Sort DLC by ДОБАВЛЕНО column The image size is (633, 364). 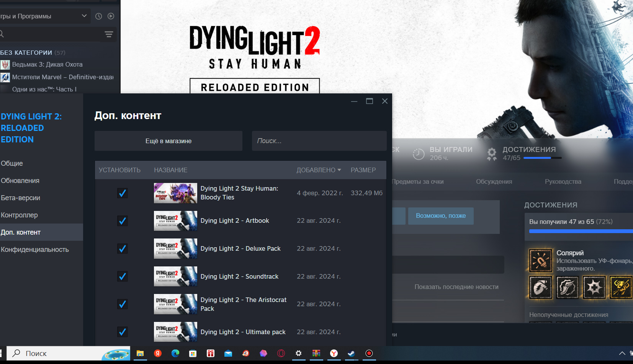coord(319,170)
